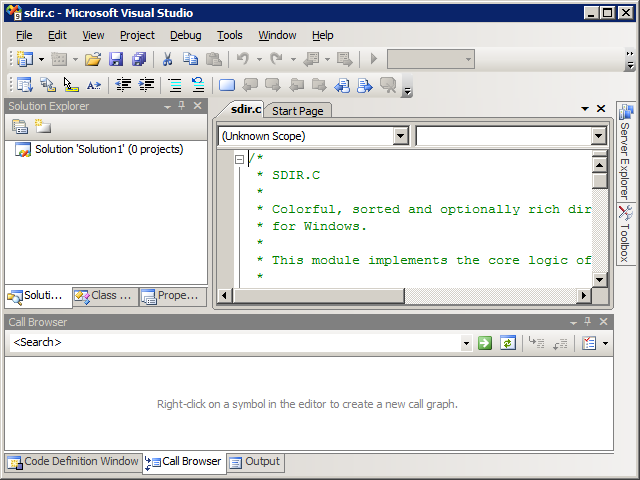This screenshot has width=640, height=480.
Task: Open the View menu
Action: coord(93,36)
